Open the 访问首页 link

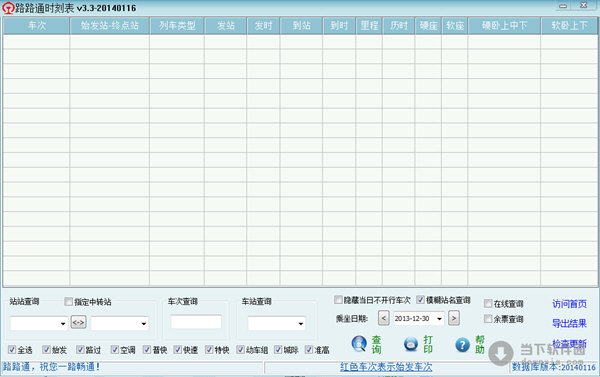[569, 304]
